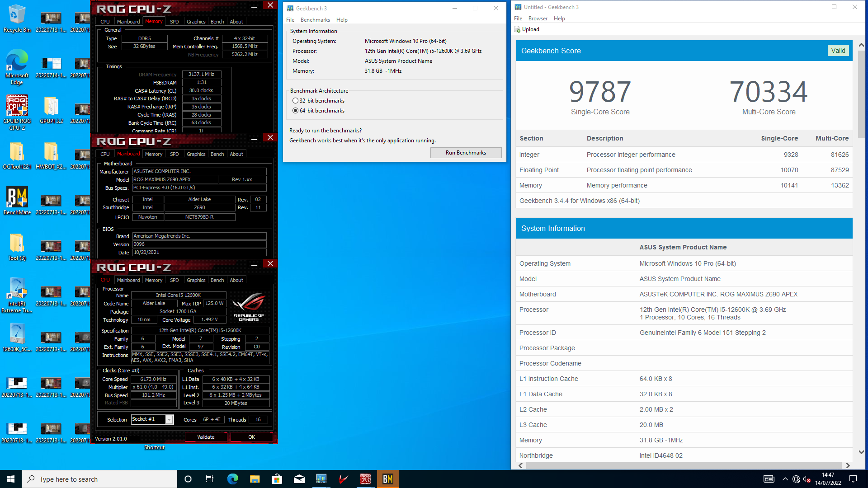Click the Validate button in CPU-Z
This screenshot has width=868, height=488.
206,437
